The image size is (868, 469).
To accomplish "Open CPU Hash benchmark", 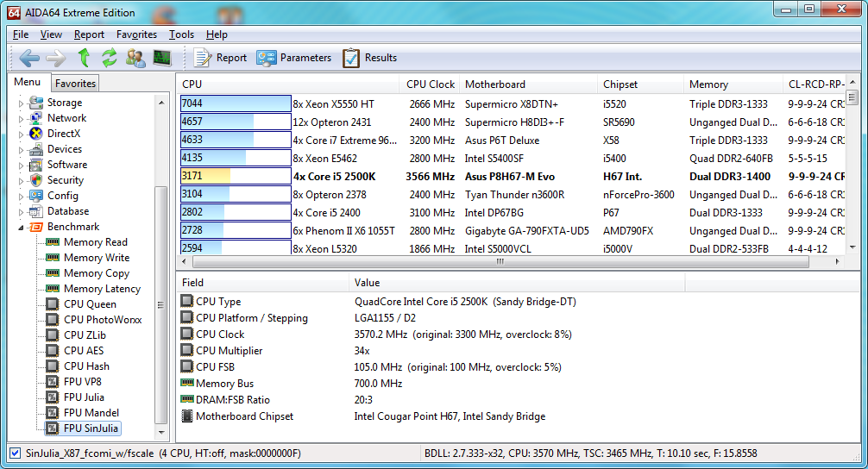I will tap(86, 366).
